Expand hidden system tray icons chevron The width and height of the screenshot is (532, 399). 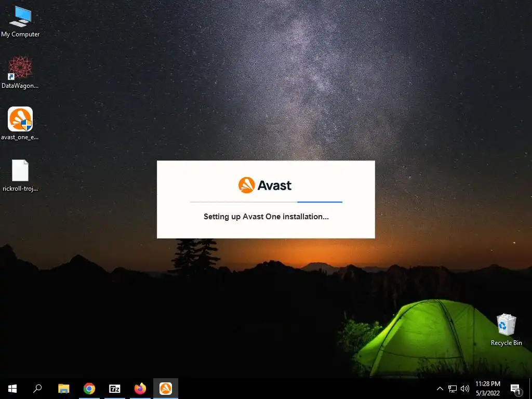click(x=440, y=389)
